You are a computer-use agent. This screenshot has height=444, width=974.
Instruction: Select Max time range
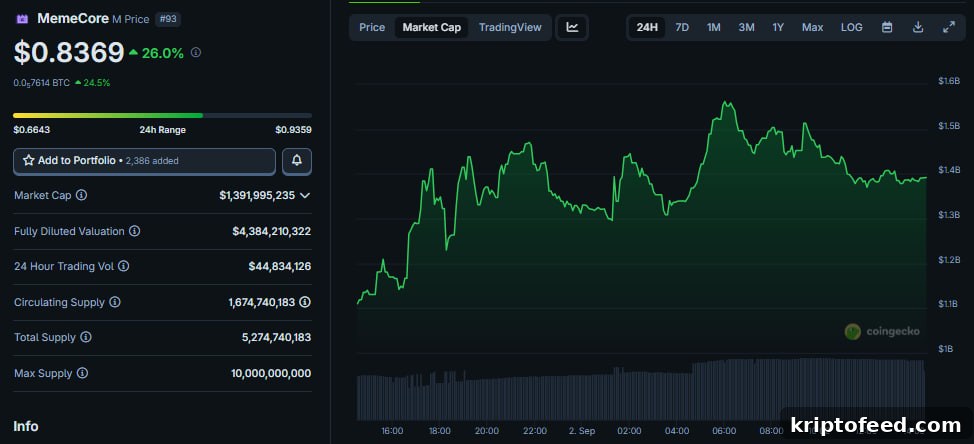(x=812, y=27)
